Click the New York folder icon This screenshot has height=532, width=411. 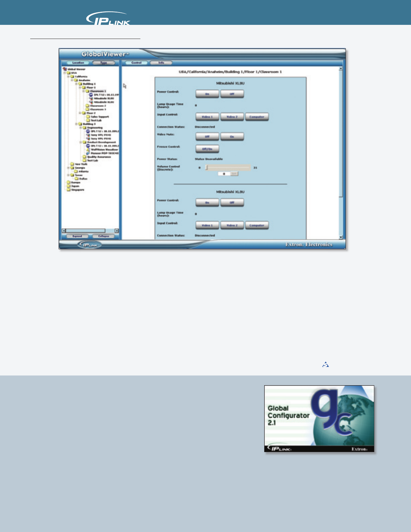point(72,164)
